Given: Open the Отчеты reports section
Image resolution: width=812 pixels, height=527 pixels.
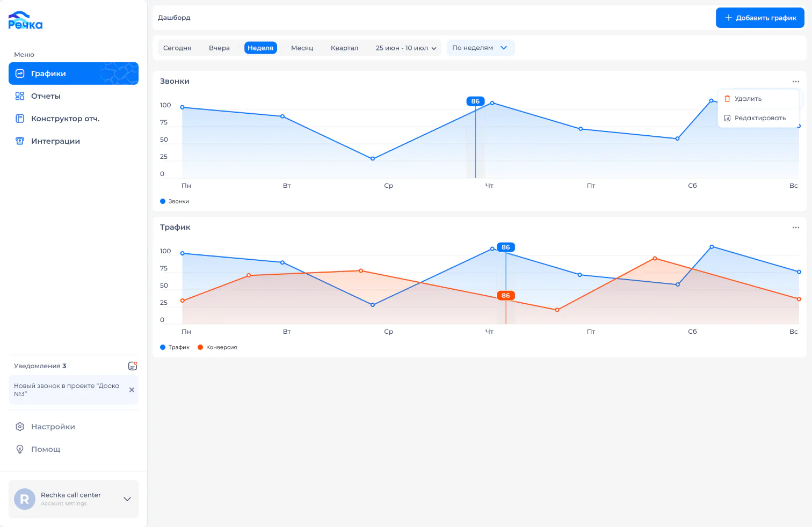Looking at the screenshot, I should pyautogui.click(x=74, y=96).
